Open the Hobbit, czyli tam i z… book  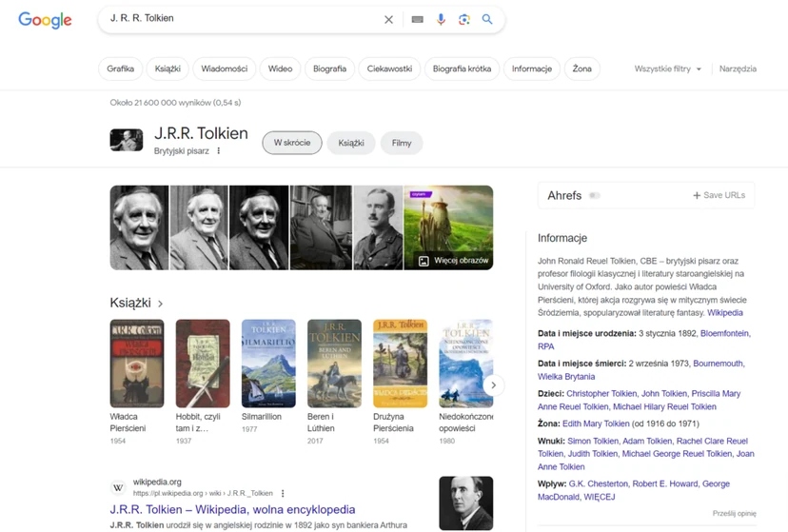(x=203, y=364)
